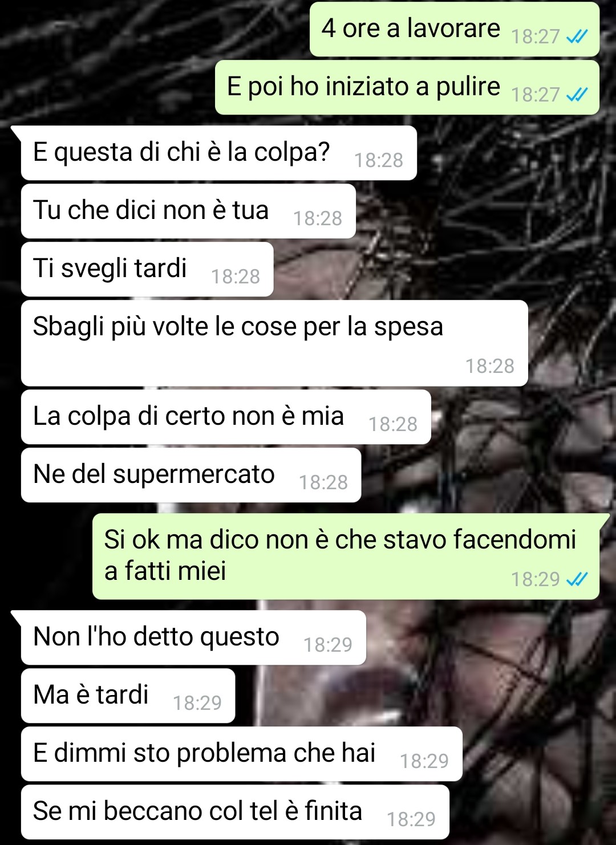Viewport: 616px width, 845px height.
Task: Tap the 'Tu che dici non è tua' bubble
Action: 188,211
